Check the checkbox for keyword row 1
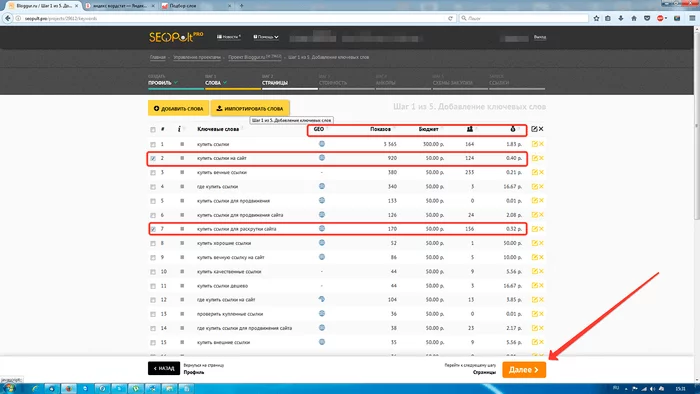 click(153, 145)
